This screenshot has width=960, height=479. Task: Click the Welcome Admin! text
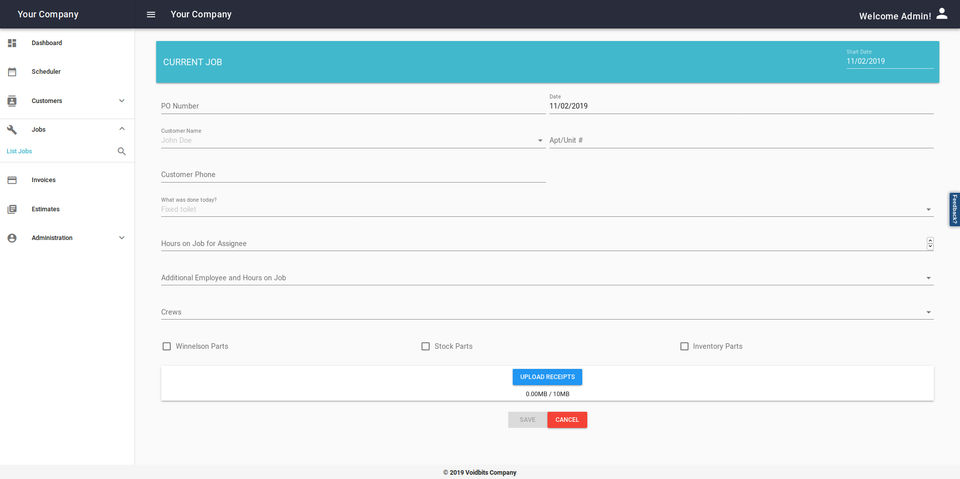[x=894, y=17]
